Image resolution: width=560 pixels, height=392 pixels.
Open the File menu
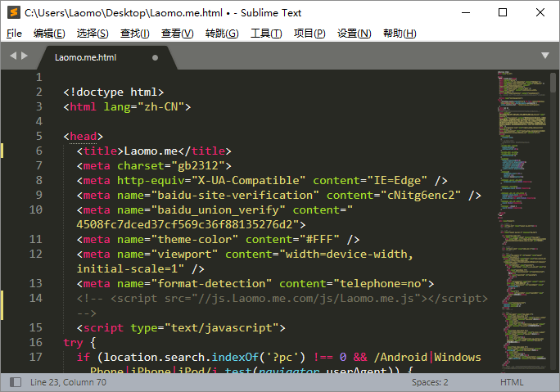click(14, 34)
